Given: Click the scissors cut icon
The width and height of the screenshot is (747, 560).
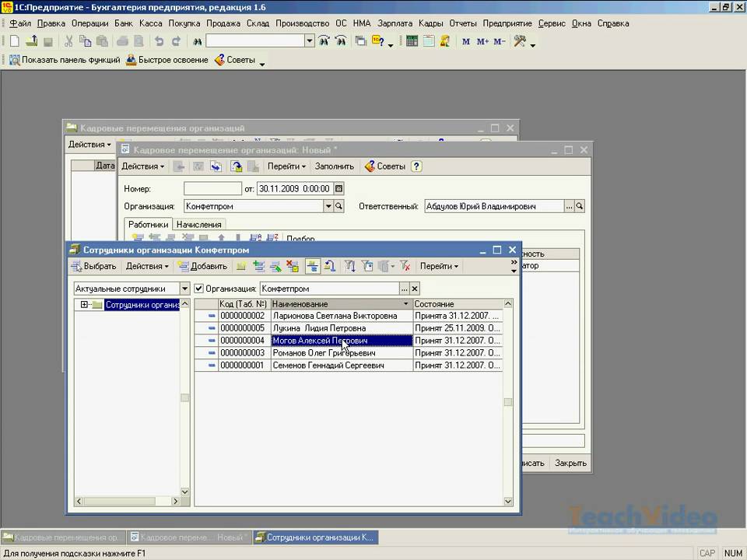Looking at the screenshot, I should click(x=68, y=41).
